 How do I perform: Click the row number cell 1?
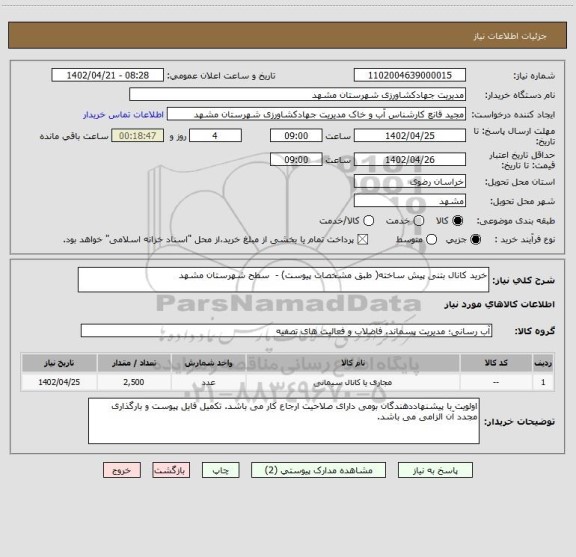543,382
